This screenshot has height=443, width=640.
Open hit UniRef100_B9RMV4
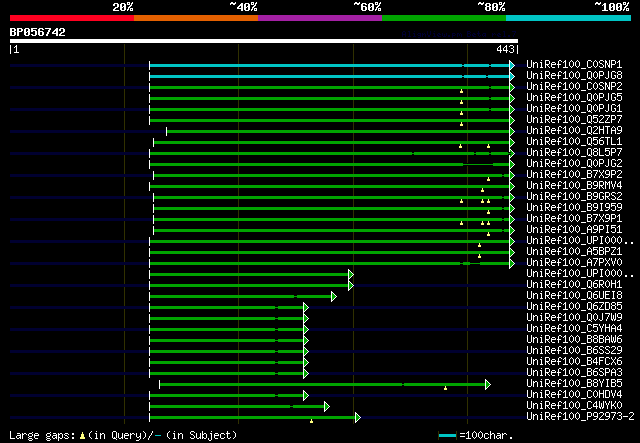pos(574,186)
